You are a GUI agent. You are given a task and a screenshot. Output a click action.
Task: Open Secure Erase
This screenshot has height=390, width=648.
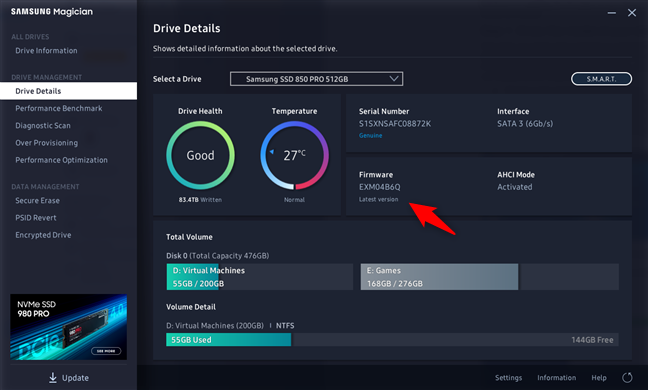(x=38, y=200)
